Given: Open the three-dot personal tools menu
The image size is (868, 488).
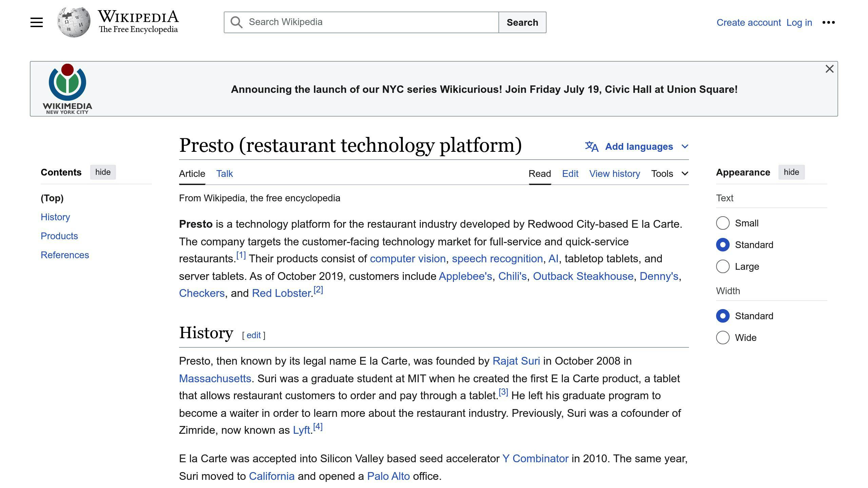Looking at the screenshot, I should pos(828,22).
